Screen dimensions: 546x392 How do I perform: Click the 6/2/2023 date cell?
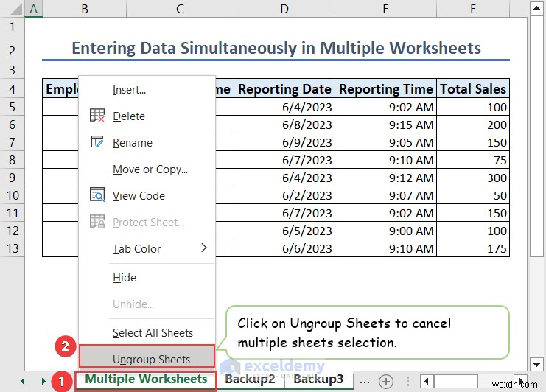click(284, 195)
